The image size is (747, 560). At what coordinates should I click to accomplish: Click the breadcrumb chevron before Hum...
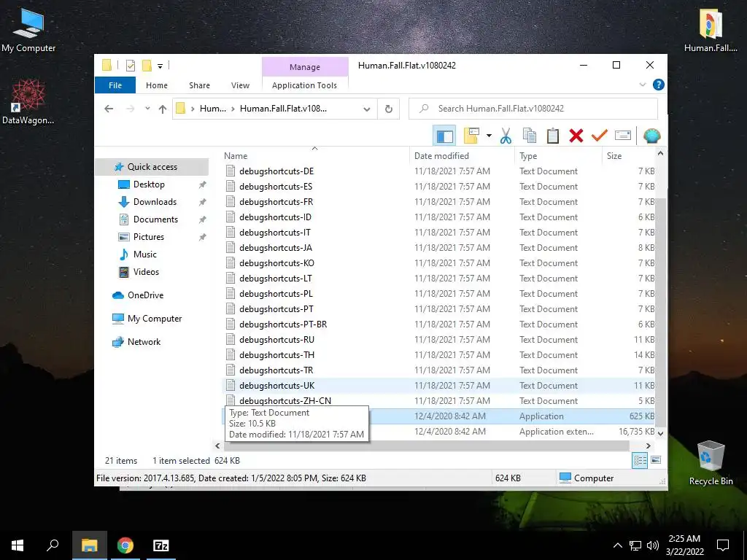pyautogui.click(x=193, y=109)
